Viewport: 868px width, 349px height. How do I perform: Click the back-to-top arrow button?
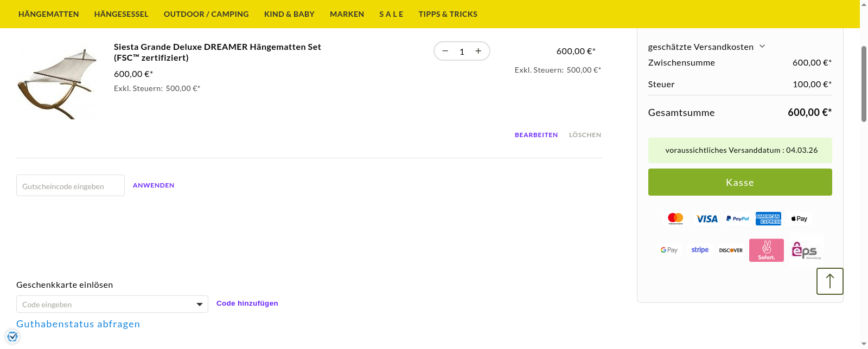[829, 281]
